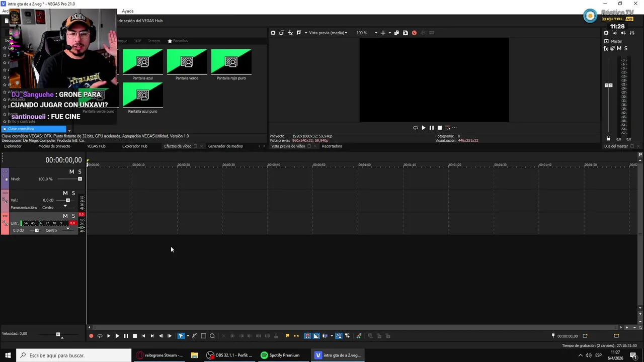Open OBS from the Windows taskbar

pyautogui.click(x=230, y=355)
